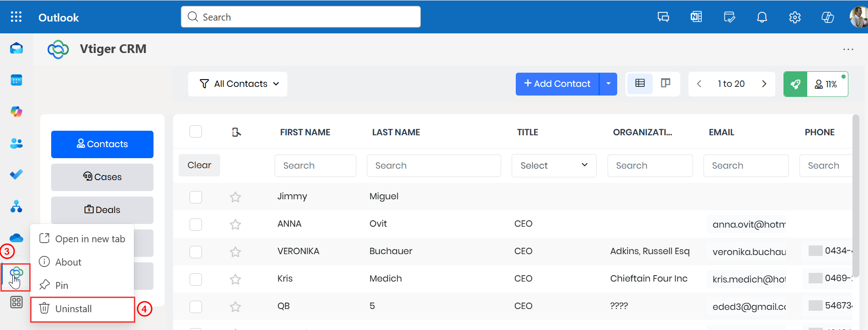Open the Deals module tab
Image resolution: width=868 pixels, height=330 pixels.
102,210
